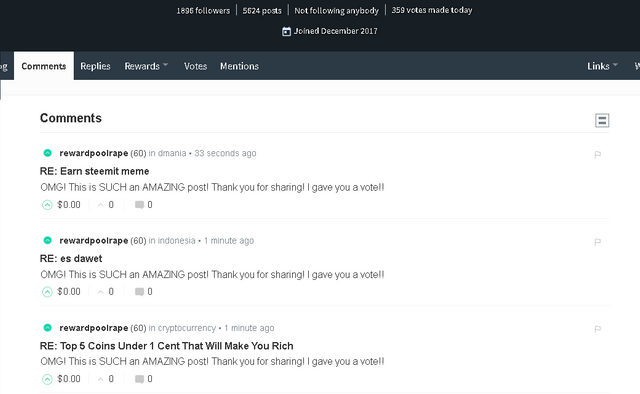Open rewardpoolrape author link in dmania comment

(x=94, y=153)
